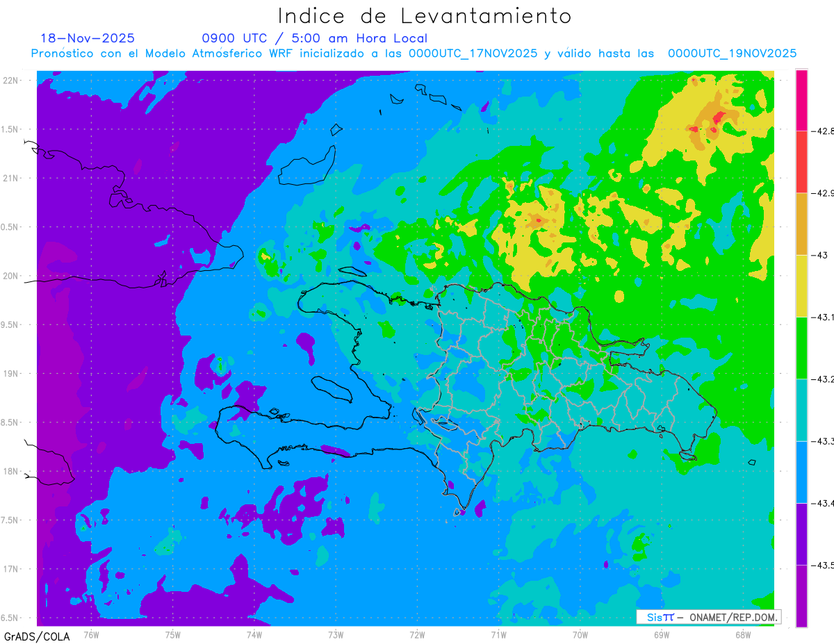The image size is (834, 644).
Task: Select the date text "18-Nov-2025"
Action: point(88,38)
